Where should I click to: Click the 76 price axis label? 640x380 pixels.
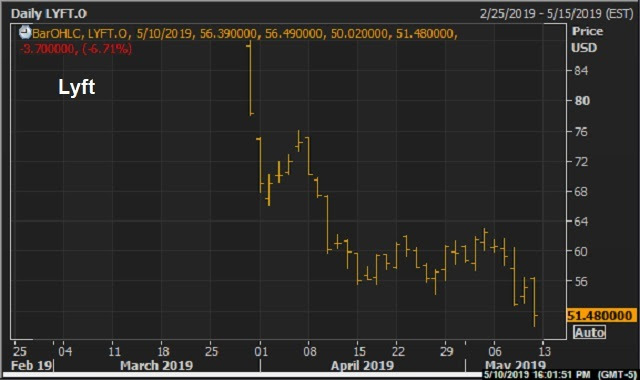pyautogui.click(x=581, y=131)
